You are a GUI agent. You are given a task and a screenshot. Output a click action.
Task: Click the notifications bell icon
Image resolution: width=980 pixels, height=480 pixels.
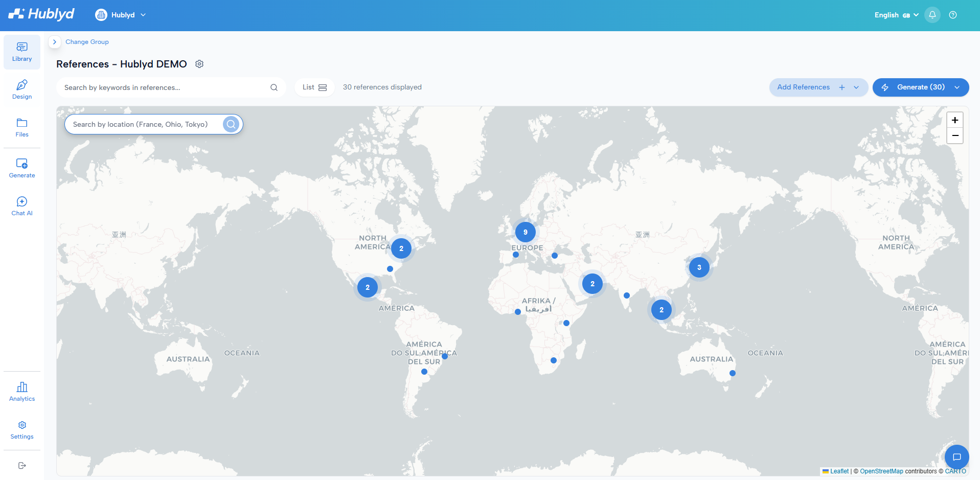point(932,15)
